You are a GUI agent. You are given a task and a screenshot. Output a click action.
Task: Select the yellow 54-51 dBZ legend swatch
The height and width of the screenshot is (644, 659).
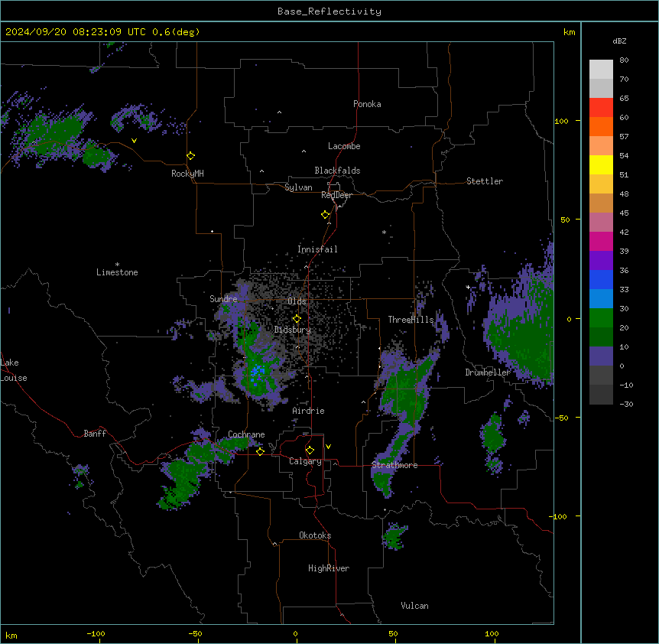tap(601, 164)
